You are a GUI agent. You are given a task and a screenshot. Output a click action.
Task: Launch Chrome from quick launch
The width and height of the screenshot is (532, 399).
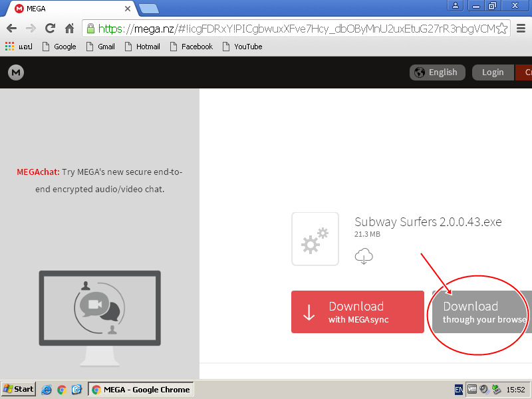pos(62,390)
